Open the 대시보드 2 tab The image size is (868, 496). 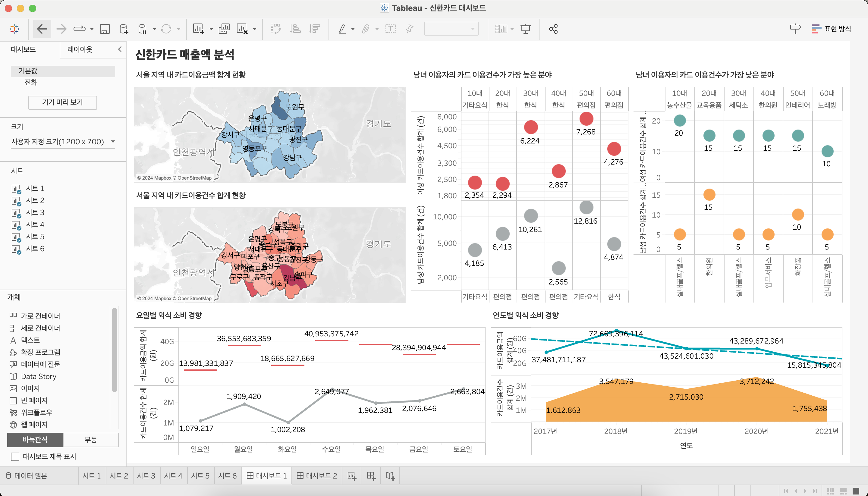coord(317,476)
